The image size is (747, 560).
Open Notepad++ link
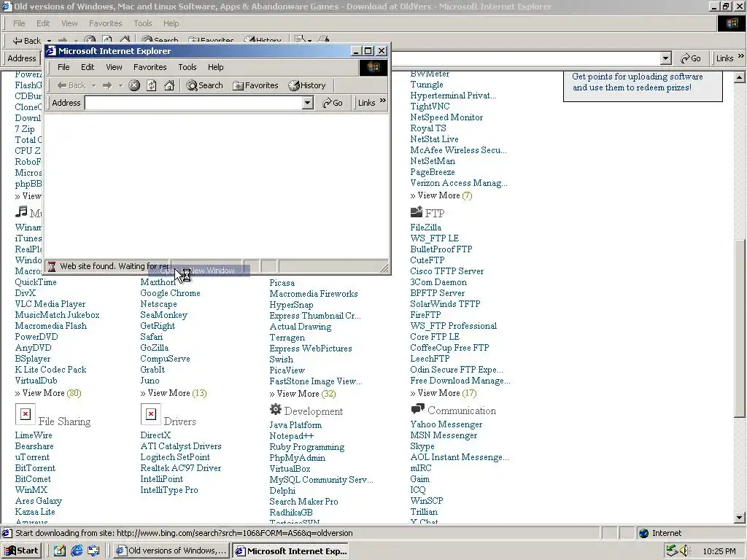pyautogui.click(x=292, y=436)
